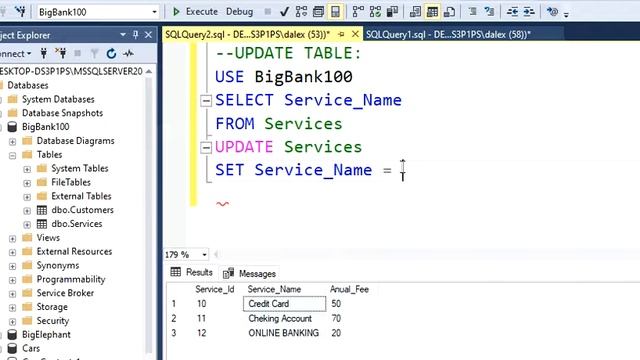640x360 pixels.
Task: Toggle Include Live Query Statistics
Action: tap(375, 11)
